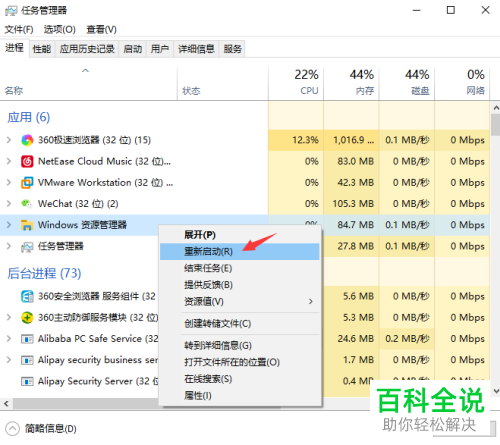Switch to the 服务 tab
The height and width of the screenshot is (445, 500).
click(232, 49)
